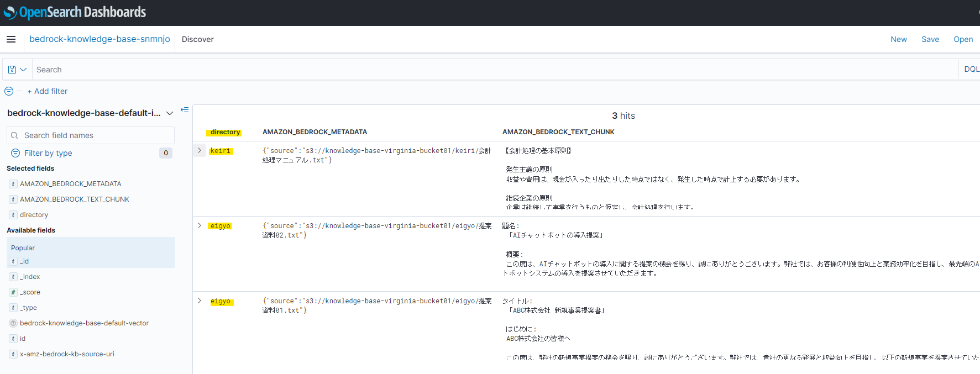Open the saved query menu icon
The width and height of the screenshot is (980, 374).
coord(12,70)
